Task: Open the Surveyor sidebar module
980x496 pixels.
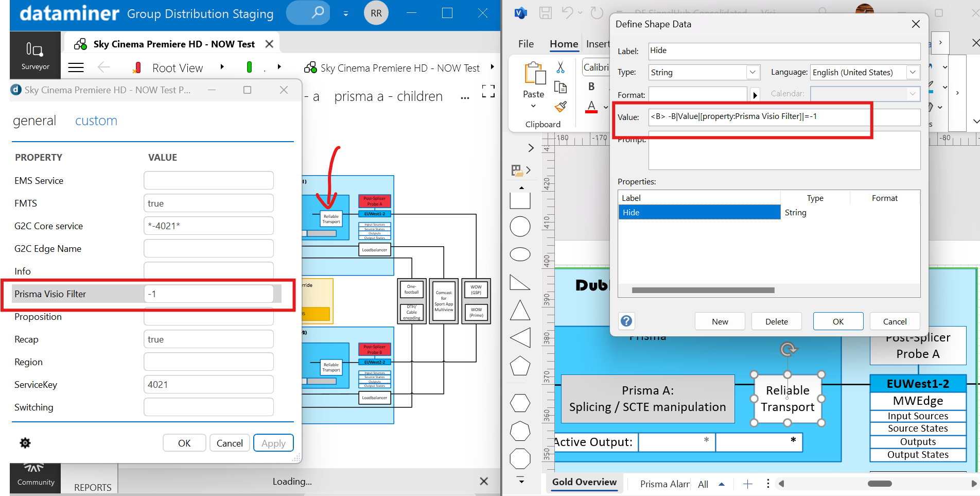Action: point(35,56)
